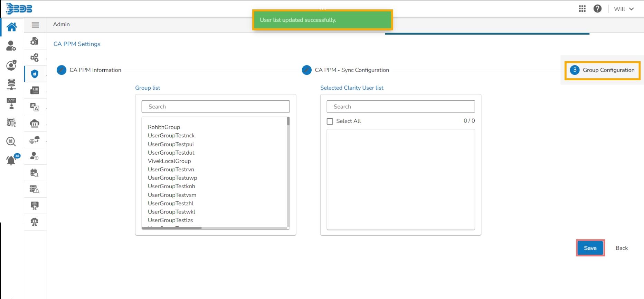Screen dimensions: 644x299
Task: Open the apps grid menu icon
Action: point(582,9)
